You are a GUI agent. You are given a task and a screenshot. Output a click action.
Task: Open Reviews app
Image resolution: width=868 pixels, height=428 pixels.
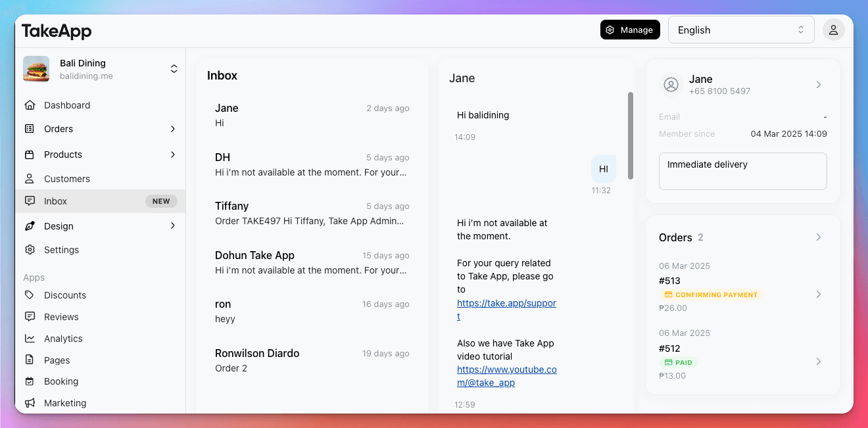tap(101, 317)
